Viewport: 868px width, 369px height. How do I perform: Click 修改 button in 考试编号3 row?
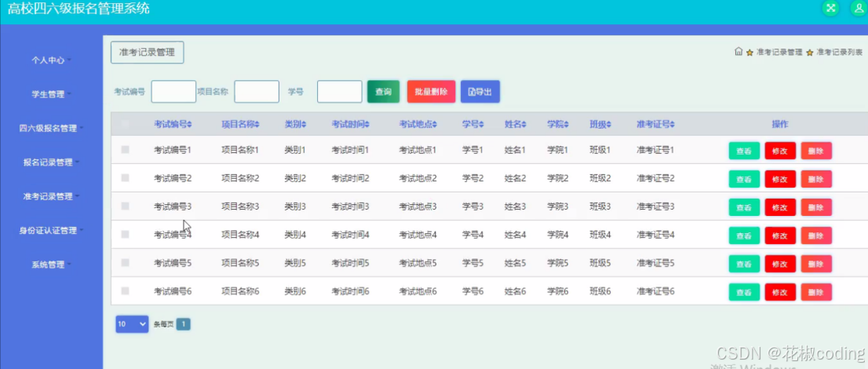pyautogui.click(x=780, y=207)
